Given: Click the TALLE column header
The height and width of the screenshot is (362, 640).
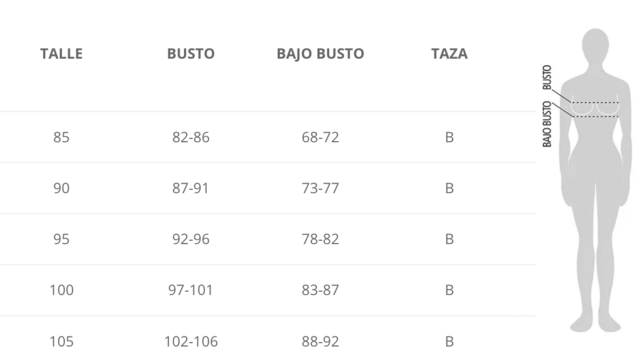Looking at the screenshot, I should tap(61, 53).
